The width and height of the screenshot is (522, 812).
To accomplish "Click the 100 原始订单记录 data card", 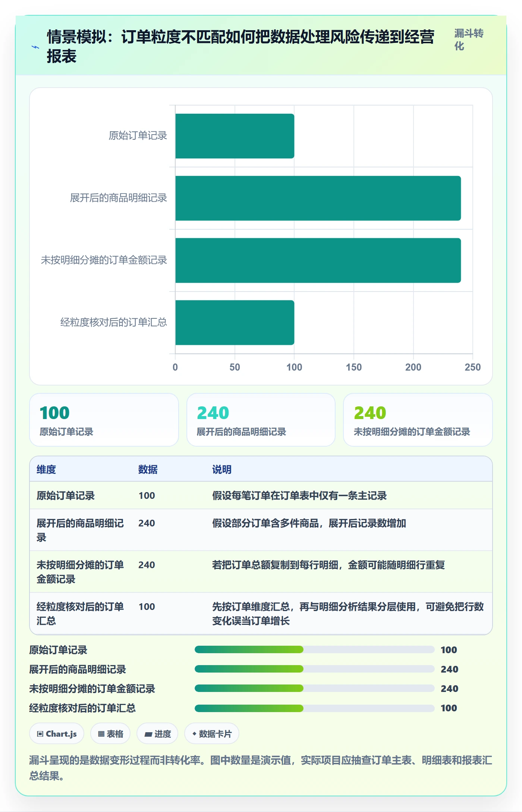I will [104, 420].
